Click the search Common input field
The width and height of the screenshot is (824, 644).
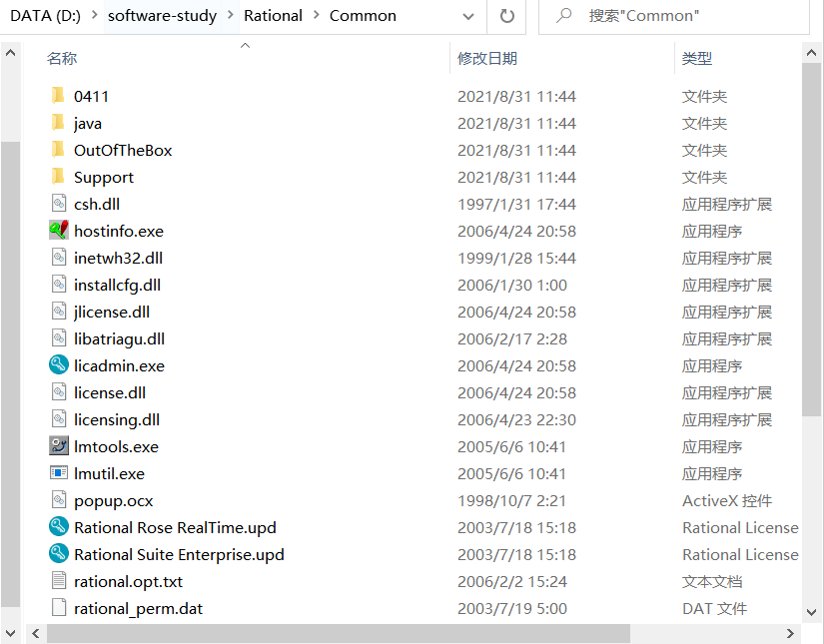tap(674, 16)
